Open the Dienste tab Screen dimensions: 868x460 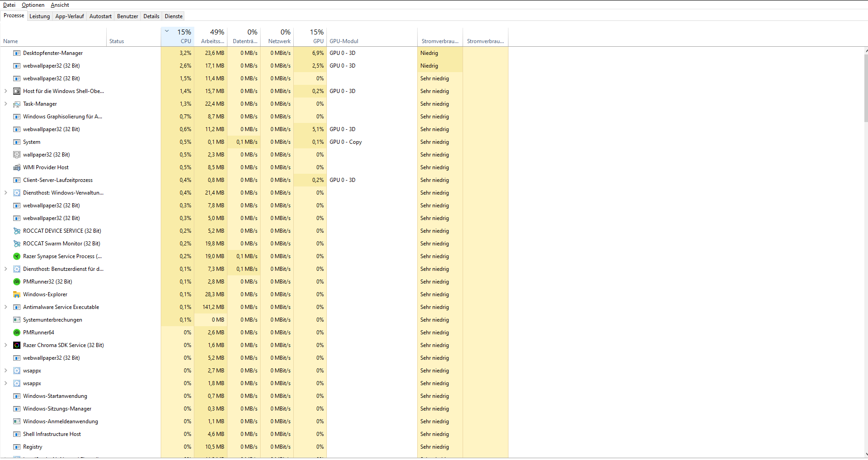(173, 16)
